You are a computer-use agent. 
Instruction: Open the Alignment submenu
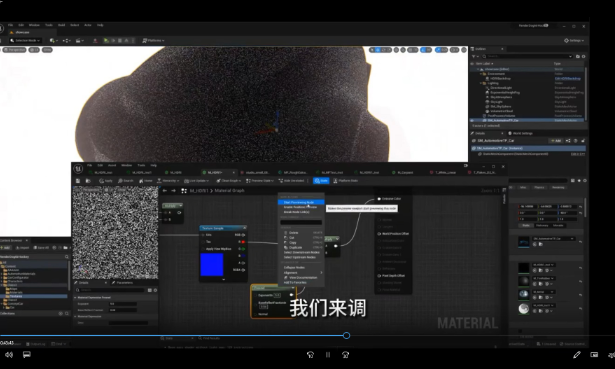301,273
